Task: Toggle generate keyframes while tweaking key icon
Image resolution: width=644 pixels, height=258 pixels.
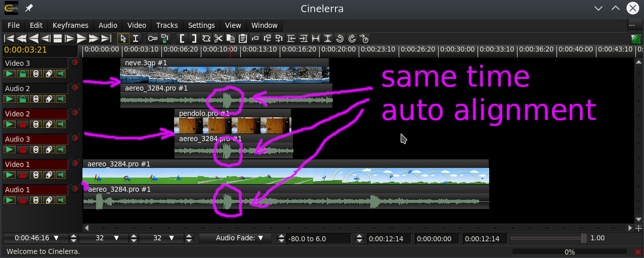Action: (x=152, y=38)
